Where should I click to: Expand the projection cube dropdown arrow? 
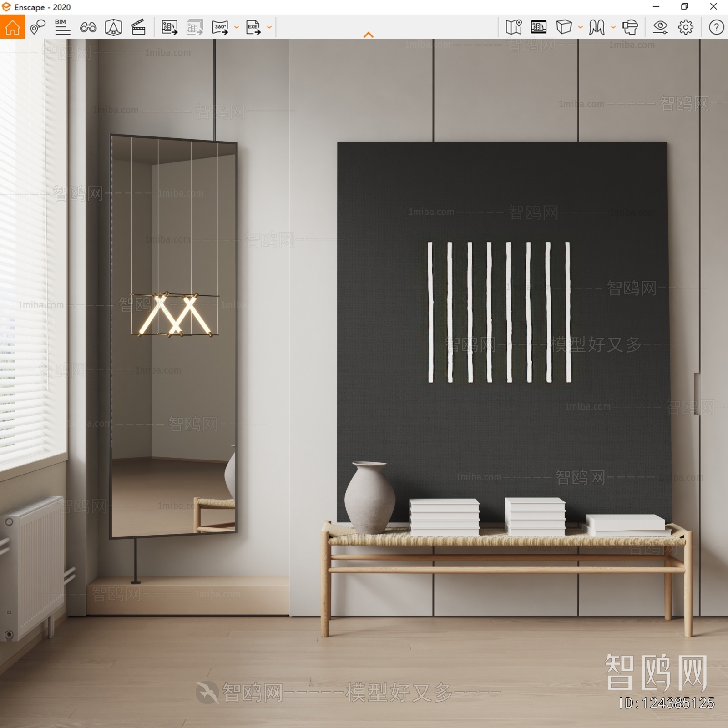[581, 27]
